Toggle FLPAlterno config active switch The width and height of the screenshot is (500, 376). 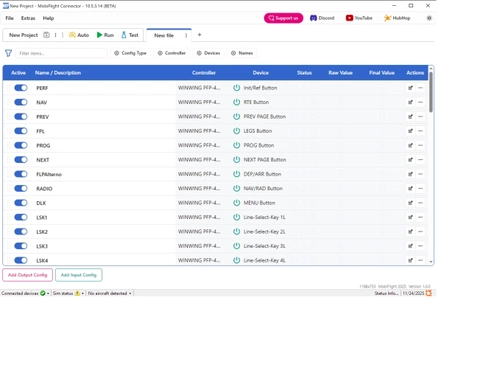point(21,174)
